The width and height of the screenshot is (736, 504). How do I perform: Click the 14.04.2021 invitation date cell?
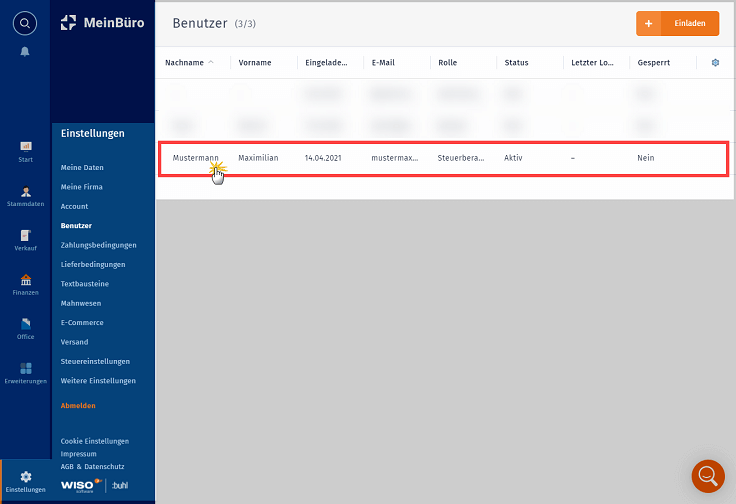[x=323, y=158]
